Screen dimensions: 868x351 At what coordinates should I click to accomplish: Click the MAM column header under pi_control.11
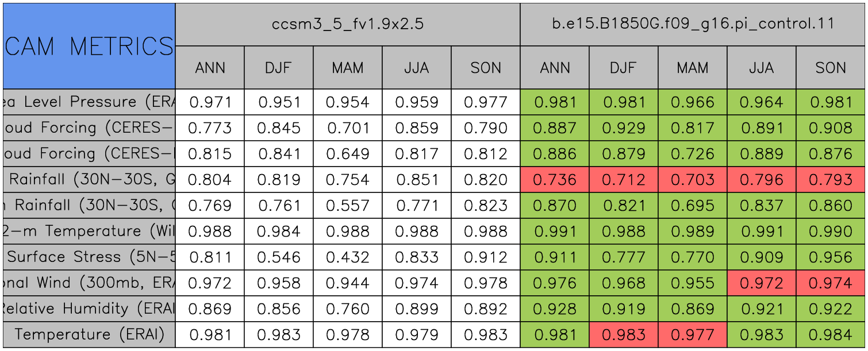pyautogui.click(x=693, y=68)
